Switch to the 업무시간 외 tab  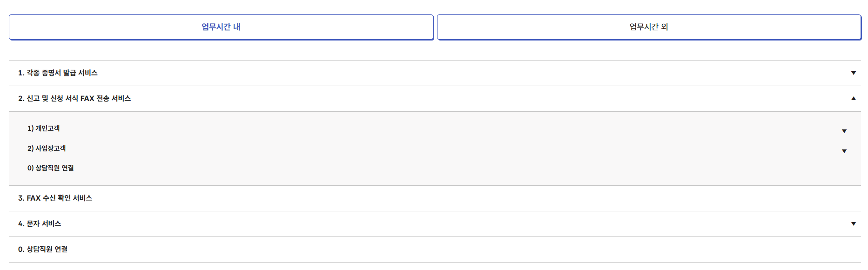[x=649, y=27]
